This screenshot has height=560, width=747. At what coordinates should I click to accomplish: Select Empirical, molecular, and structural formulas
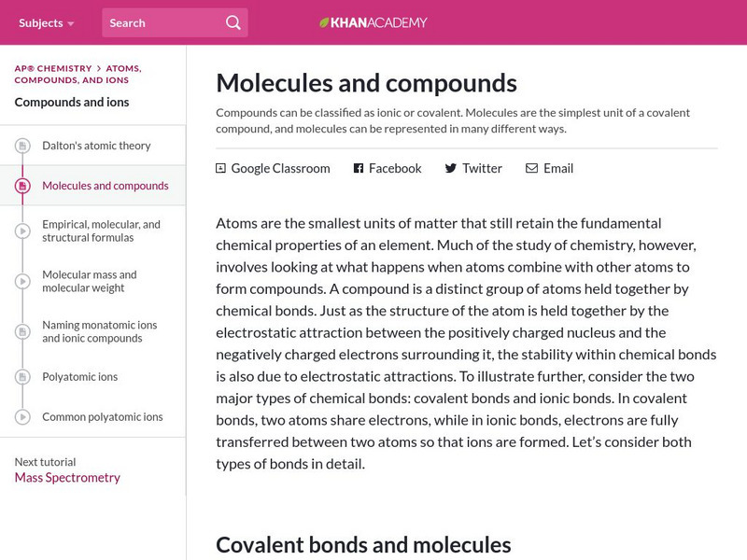click(101, 231)
